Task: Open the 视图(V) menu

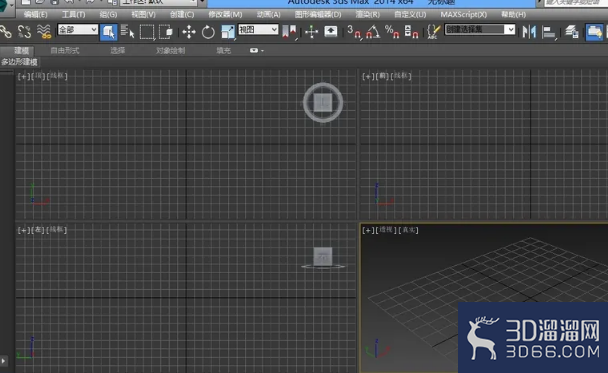Action: pyautogui.click(x=143, y=15)
